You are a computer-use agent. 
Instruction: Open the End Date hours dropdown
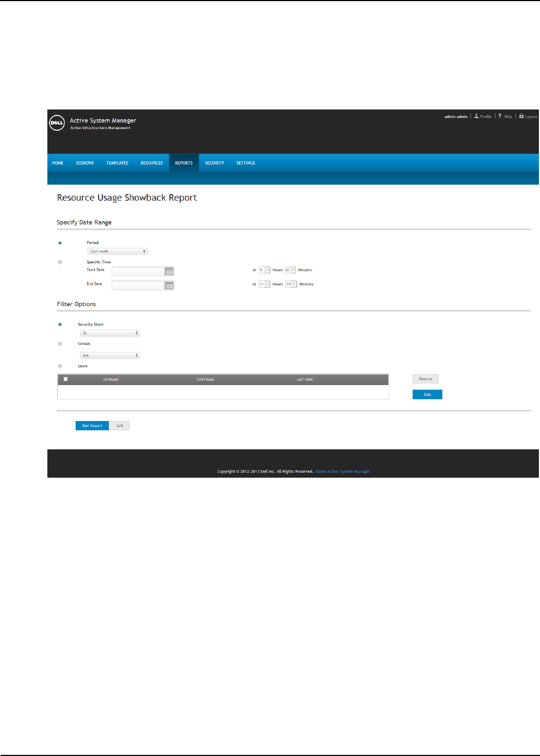pos(265,284)
